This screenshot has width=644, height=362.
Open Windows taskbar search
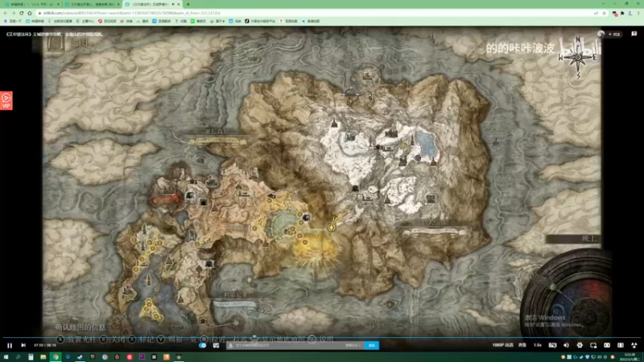18,357
